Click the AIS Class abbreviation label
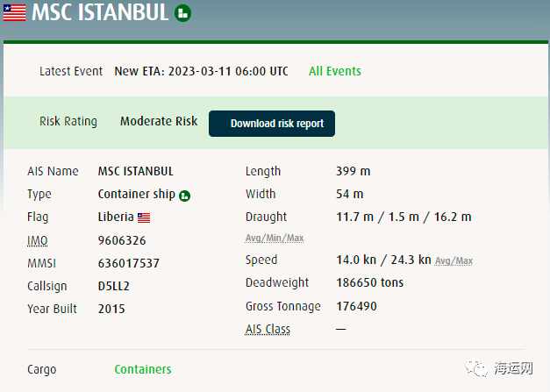This screenshot has height=392, width=550. 268,329
